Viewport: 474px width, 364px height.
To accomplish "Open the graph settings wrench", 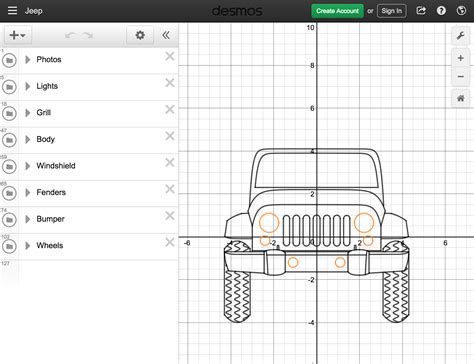I will [461, 35].
